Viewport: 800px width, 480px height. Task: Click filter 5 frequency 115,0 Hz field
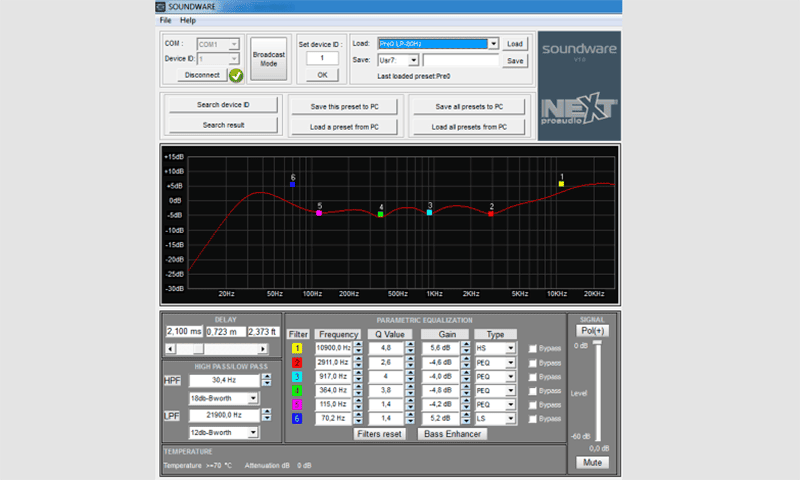(x=333, y=405)
